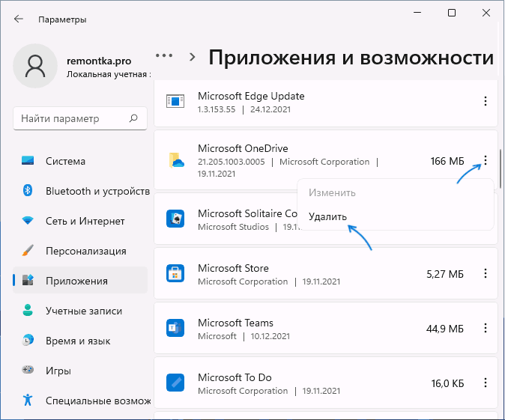505x420 pixels.
Task: Click the accessibility figure icon
Action: click(x=28, y=399)
